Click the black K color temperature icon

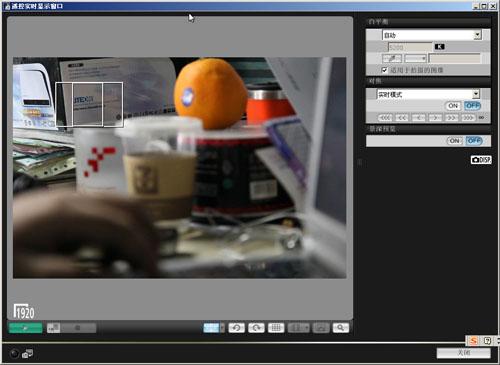pos(439,47)
